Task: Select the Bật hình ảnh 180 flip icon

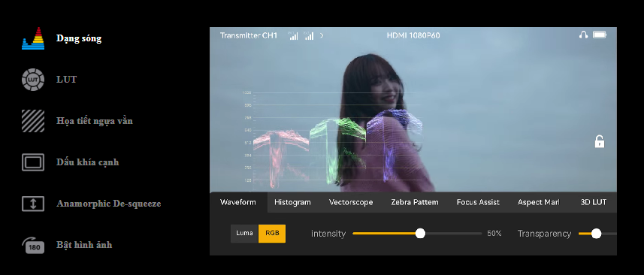Action: click(33, 245)
